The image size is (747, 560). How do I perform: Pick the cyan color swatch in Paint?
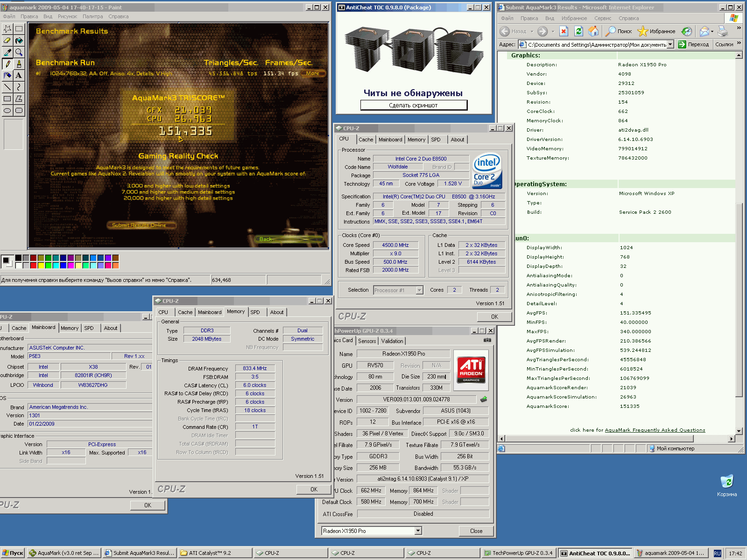click(x=56, y=266)
